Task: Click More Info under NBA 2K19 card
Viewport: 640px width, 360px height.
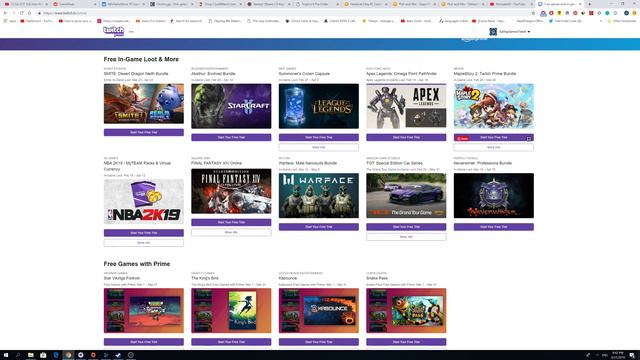Action: [x=144, y=243]
